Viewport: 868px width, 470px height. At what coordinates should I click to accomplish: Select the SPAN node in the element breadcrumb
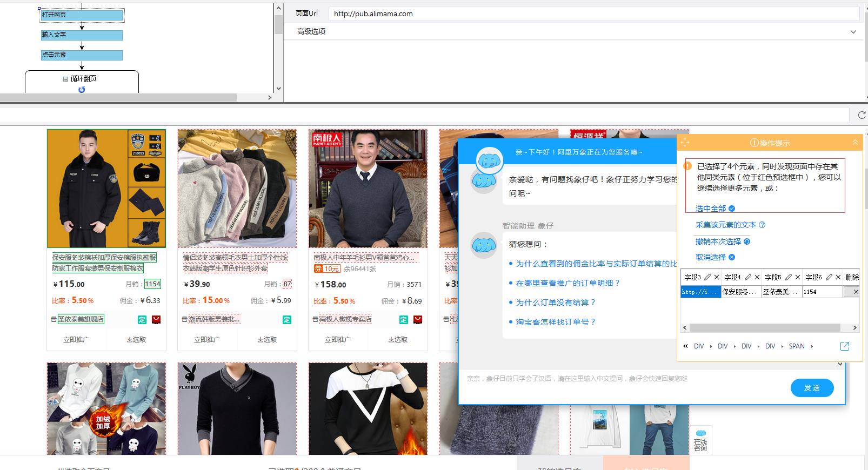(797, 346)
